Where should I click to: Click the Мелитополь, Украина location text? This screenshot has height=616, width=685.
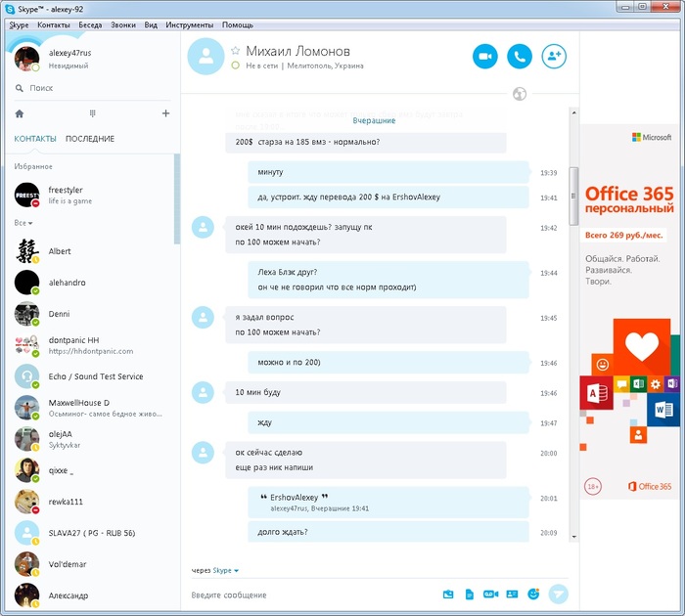coord(326,66)
